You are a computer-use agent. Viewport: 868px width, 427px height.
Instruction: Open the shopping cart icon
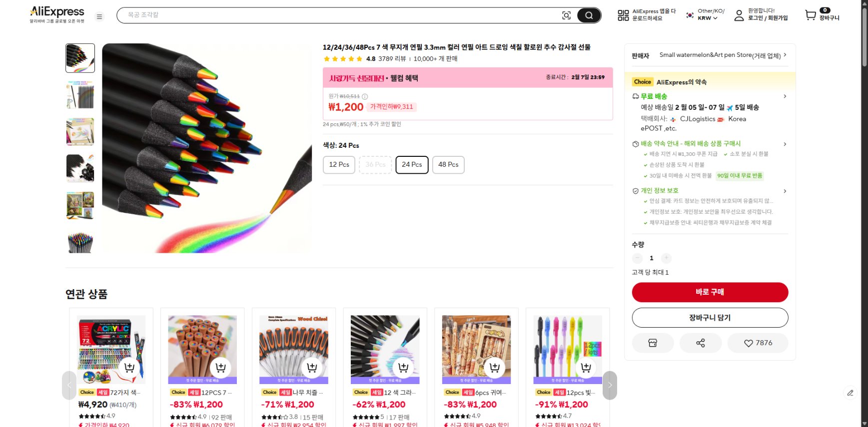tap(810, 15)
